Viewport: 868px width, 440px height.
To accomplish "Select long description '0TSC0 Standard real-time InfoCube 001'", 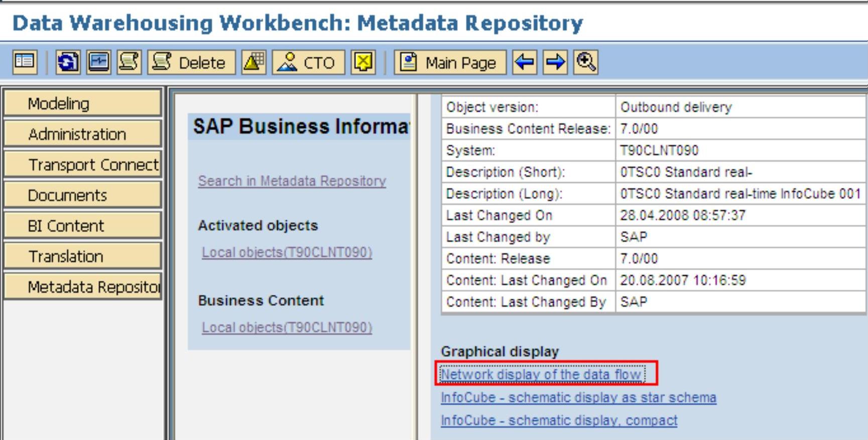I will coord(740,193).
